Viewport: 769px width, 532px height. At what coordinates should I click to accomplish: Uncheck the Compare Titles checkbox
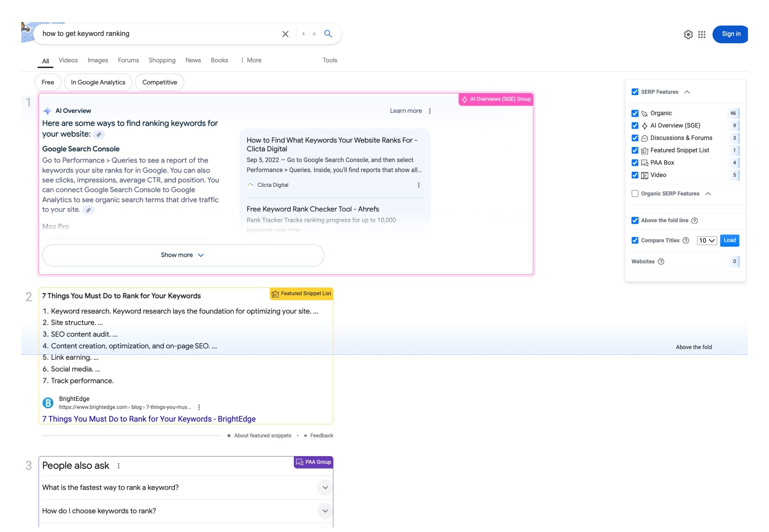coord(635,240)
